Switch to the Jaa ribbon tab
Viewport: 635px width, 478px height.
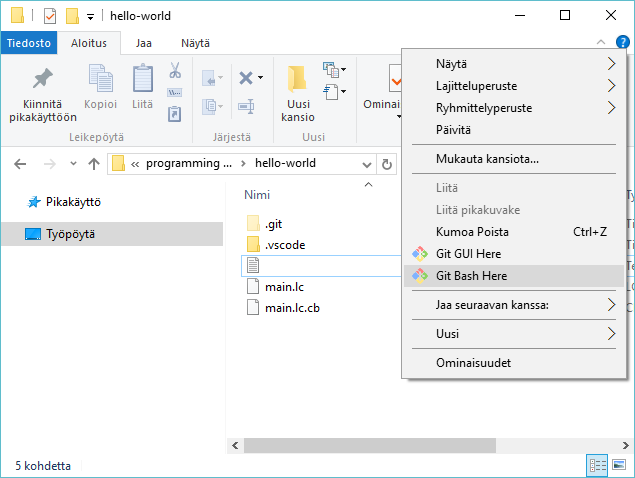coord(143,43)
